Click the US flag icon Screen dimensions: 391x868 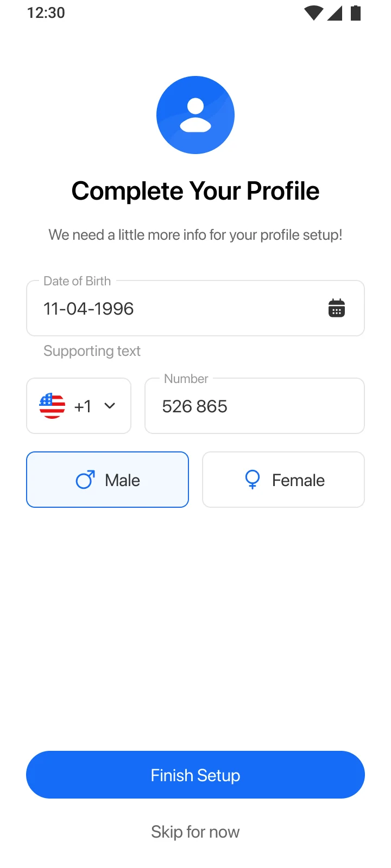[52, 406]
